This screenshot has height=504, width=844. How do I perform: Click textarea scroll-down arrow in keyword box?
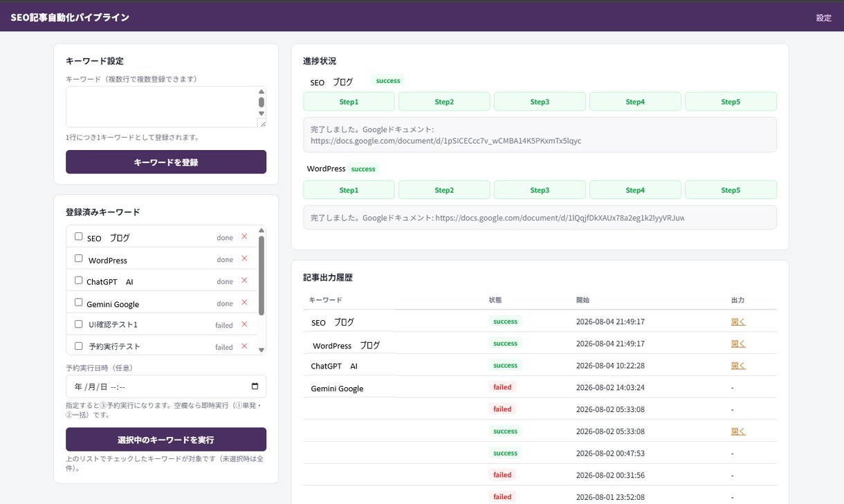[262, 113]
